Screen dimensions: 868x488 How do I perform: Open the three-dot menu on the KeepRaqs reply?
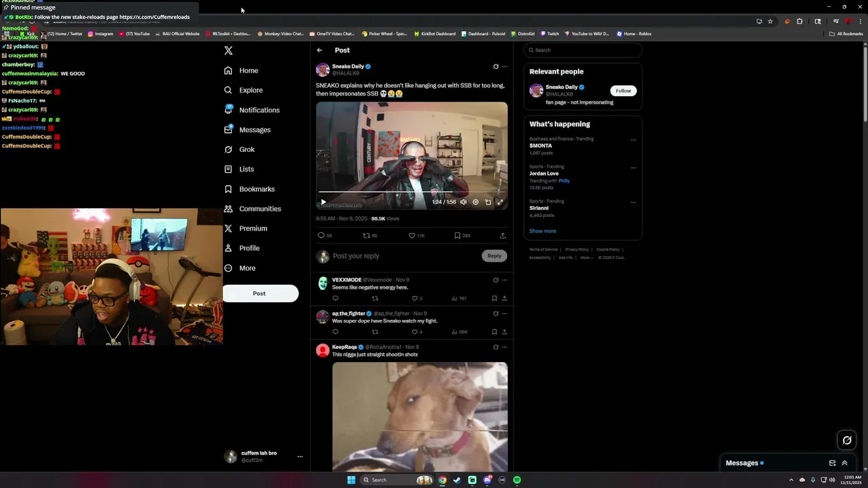(x=505, y=347)
